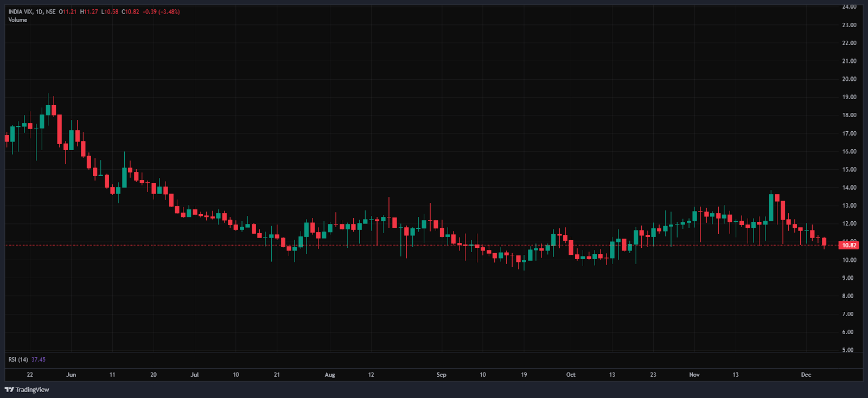The height and width of the screenshot is (398, 868).
Task: Click the high price value 11.27
Action: (91, 12)
